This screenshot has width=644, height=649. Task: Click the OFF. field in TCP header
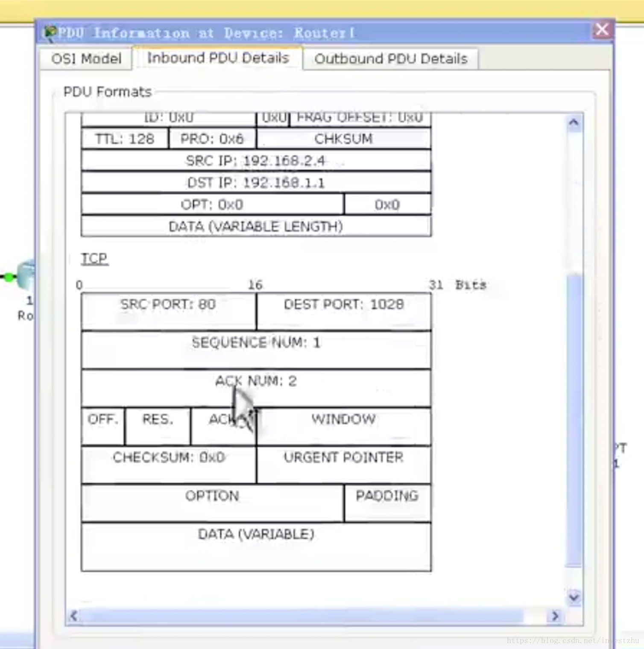point(103,427)
